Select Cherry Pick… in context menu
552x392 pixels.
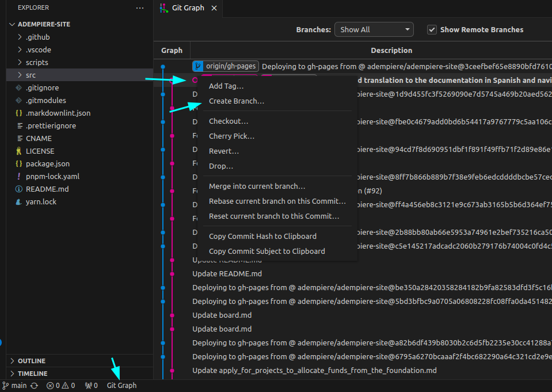[277, 136]
